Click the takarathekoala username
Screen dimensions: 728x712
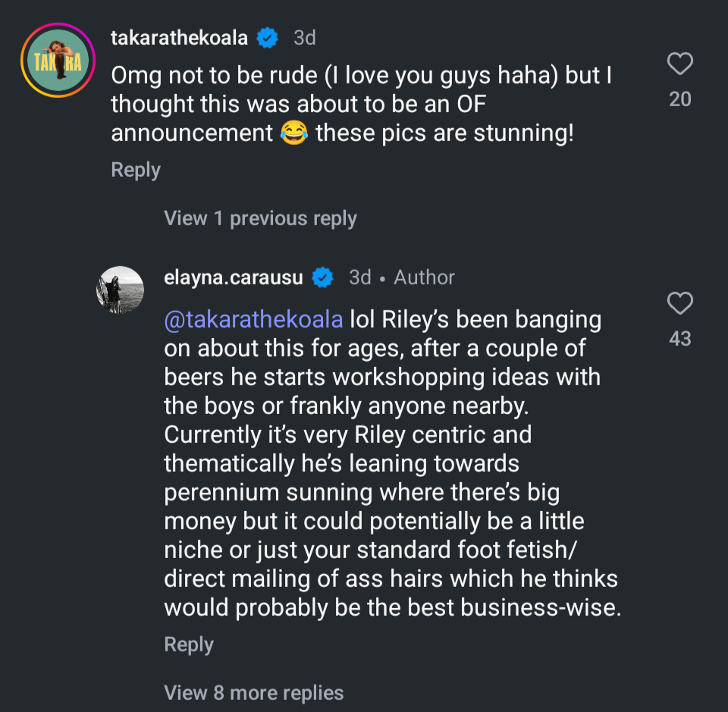pyautogui.click(x=179, y=37)
